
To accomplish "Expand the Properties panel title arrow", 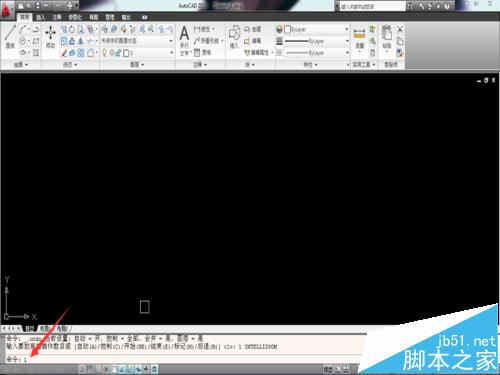I will 316,65.
